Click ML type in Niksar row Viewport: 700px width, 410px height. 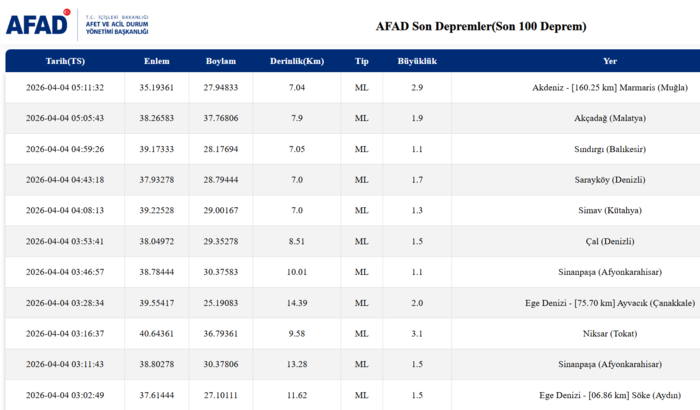tap(362, 334)
